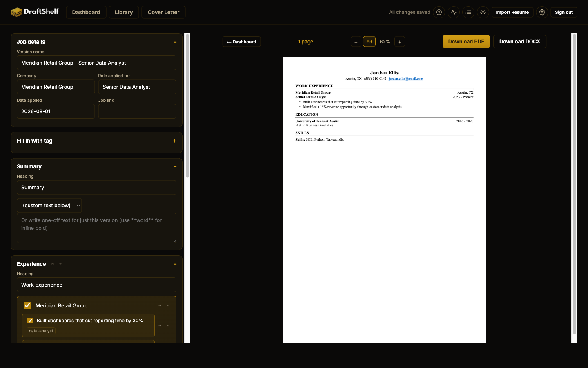
Task: Go back using the ← Dashboard button
Action: click(241, 42)
